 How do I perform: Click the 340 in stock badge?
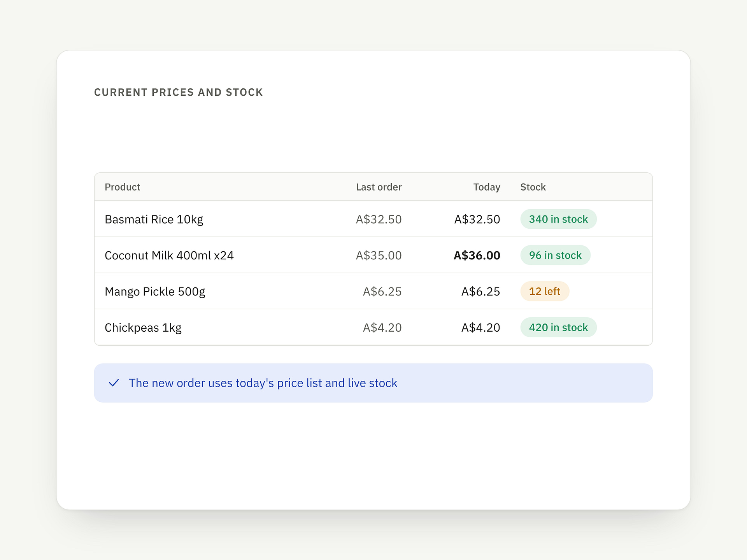(x=558, y=219)
